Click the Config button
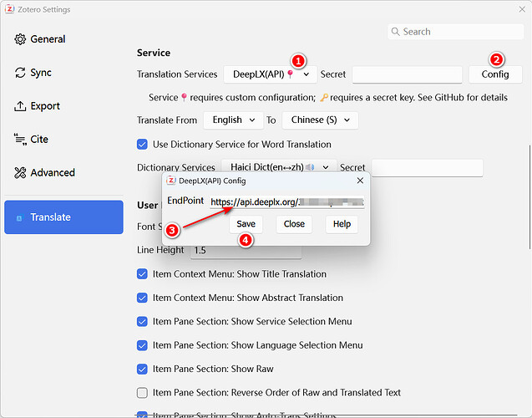 coord(494,74)
